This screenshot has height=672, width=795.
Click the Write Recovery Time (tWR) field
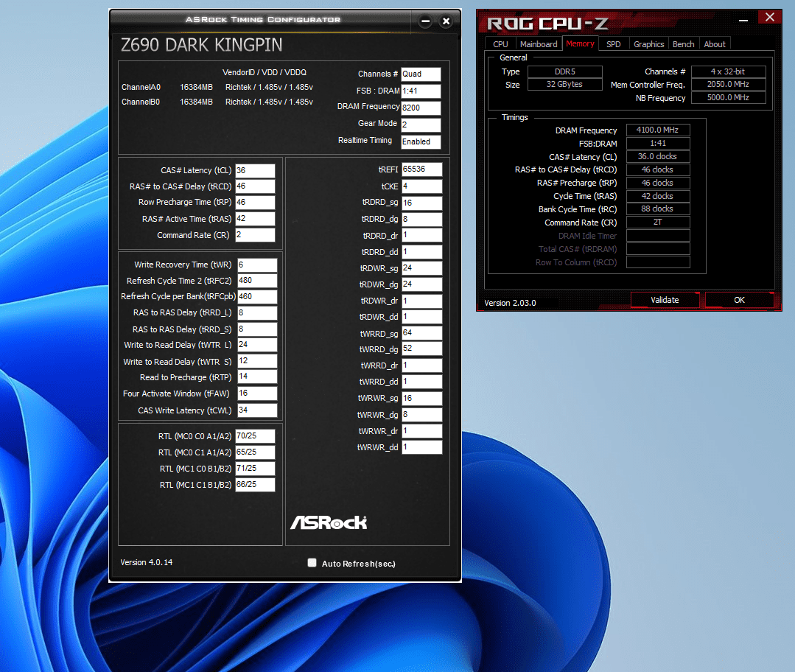coord(257,265)
